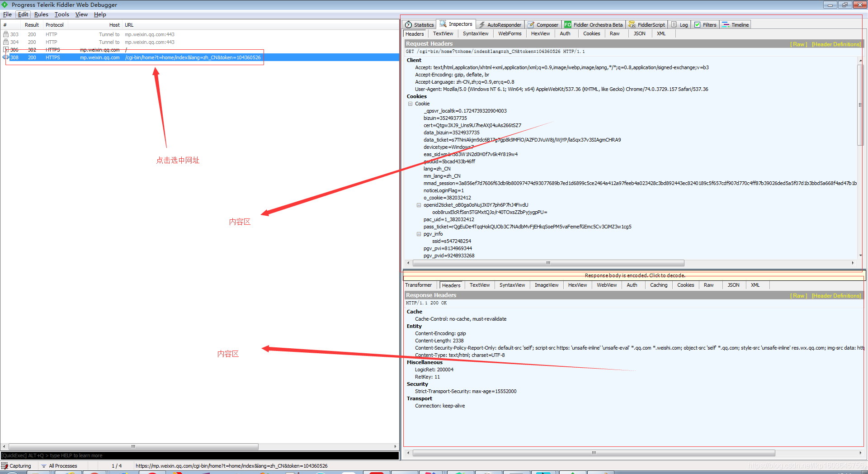This screenshot has height=474, width=868.
Task: Open response WebView tab
Action: coord(607,285)
